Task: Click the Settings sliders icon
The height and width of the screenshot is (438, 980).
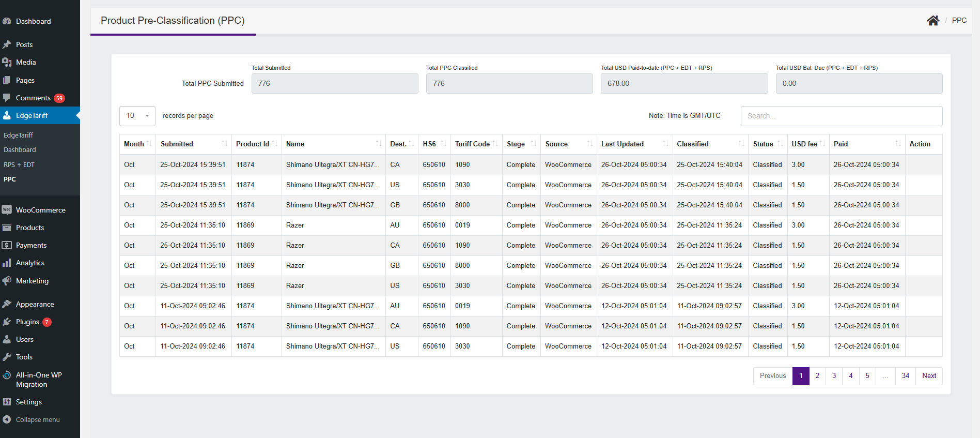Action: (7, 402)
